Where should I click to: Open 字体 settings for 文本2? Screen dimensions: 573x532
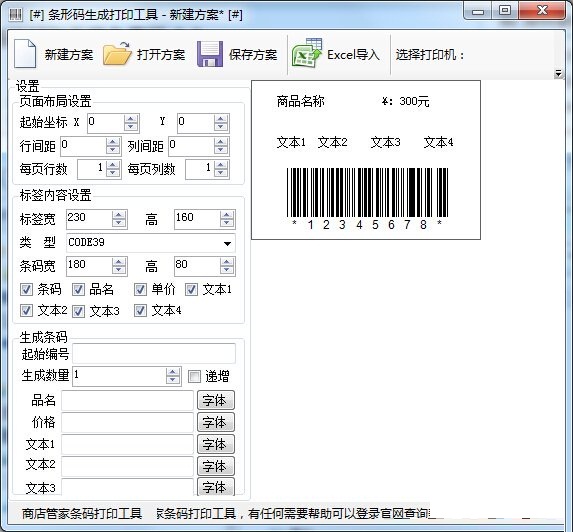click(216, 466)
